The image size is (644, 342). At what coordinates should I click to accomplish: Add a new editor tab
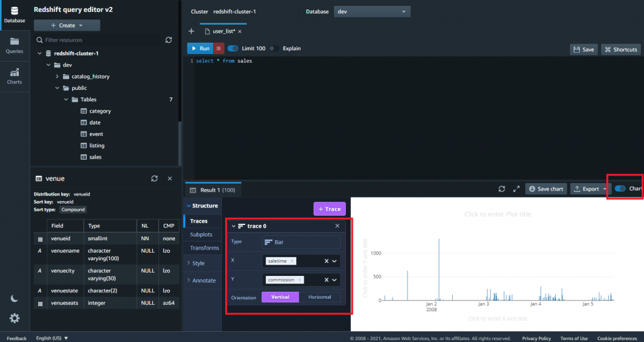coord(191,31)
